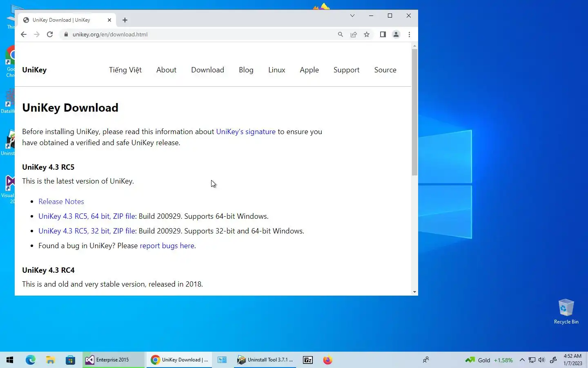Open the Apple nav item
The height and width of the screenshot is (368, 588).
309,70
